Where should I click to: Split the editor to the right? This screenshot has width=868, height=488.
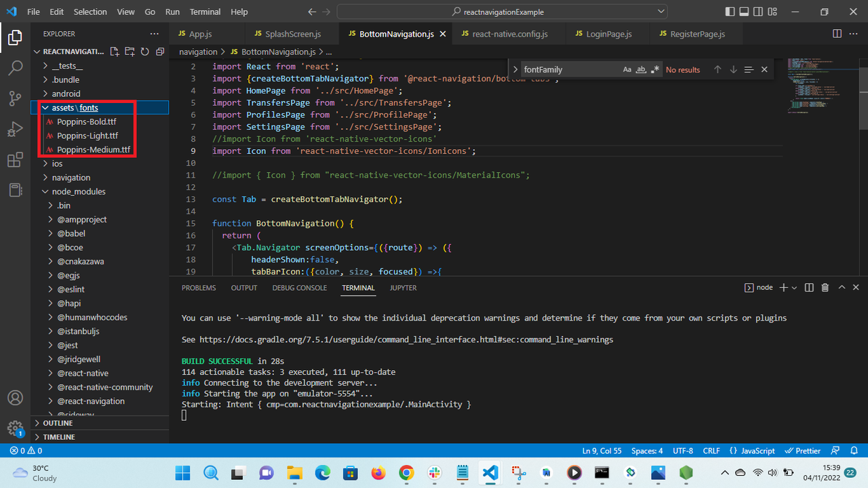pyautogui.click(x=837, y=34)
